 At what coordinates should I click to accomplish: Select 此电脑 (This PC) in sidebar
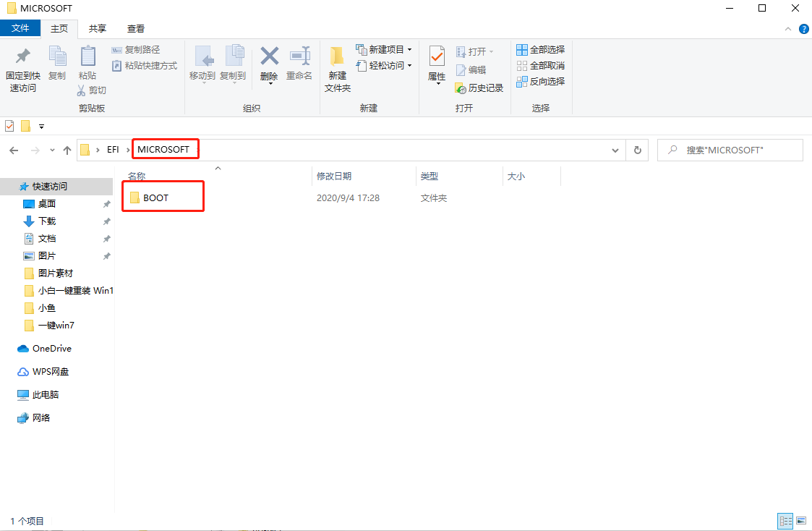45,395
